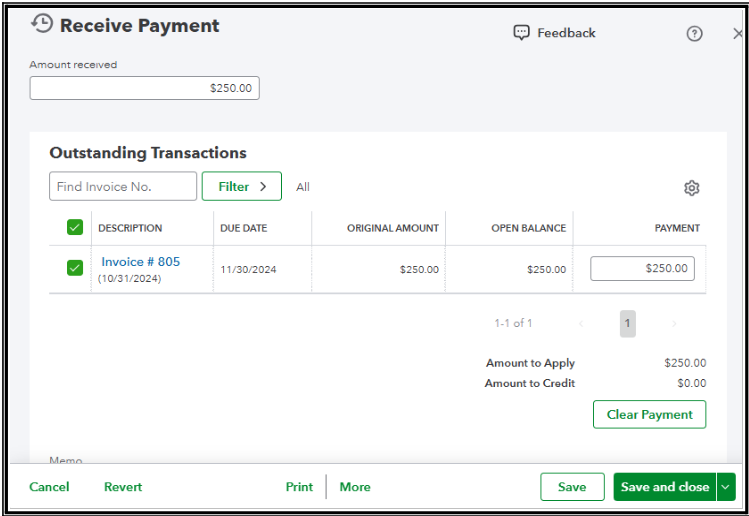749x516 pixels.
Task: Open table settings gear icon
Action: click(x=691, y=188)
